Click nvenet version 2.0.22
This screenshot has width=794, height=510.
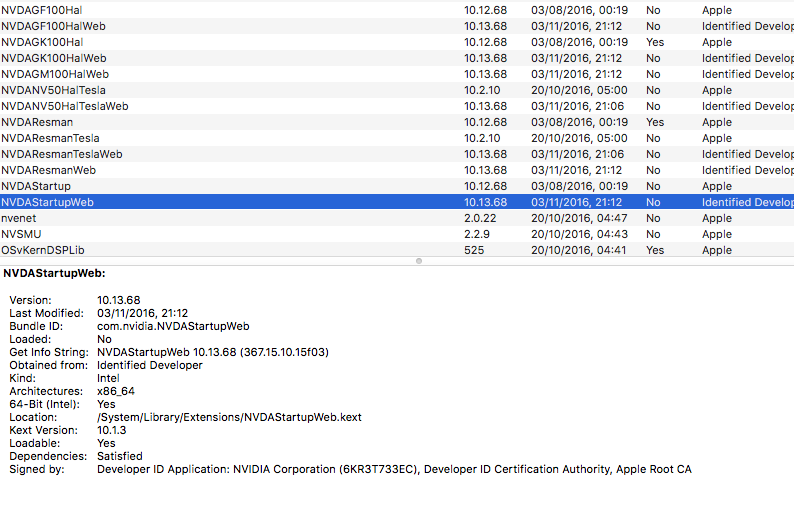tap(480, 218)
